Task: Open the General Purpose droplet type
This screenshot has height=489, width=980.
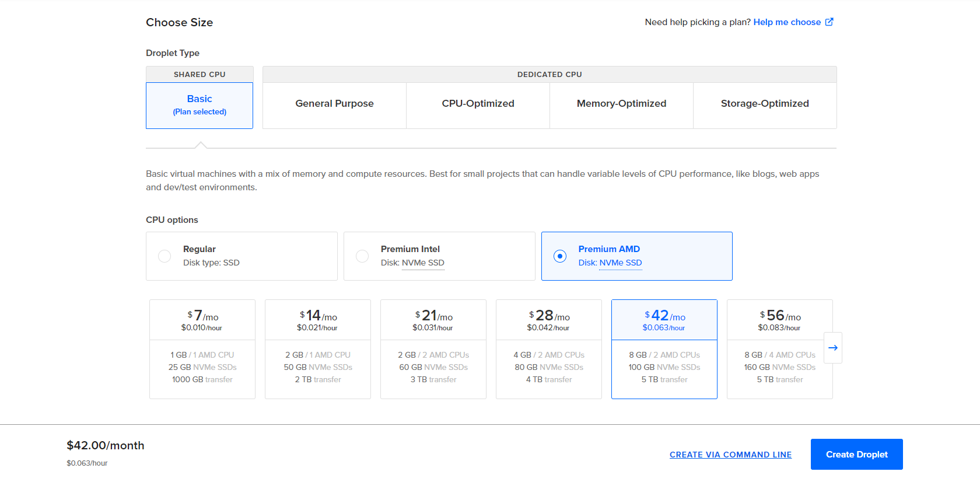Action: tap(334, 106)
